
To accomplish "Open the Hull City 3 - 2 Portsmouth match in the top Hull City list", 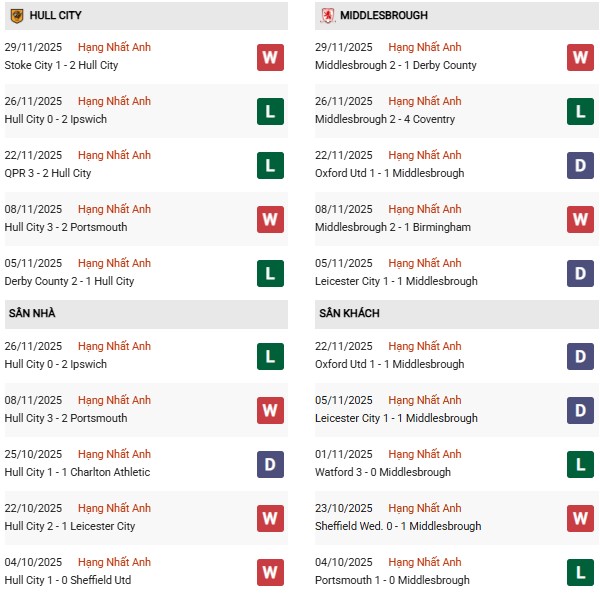I will 66,227.
